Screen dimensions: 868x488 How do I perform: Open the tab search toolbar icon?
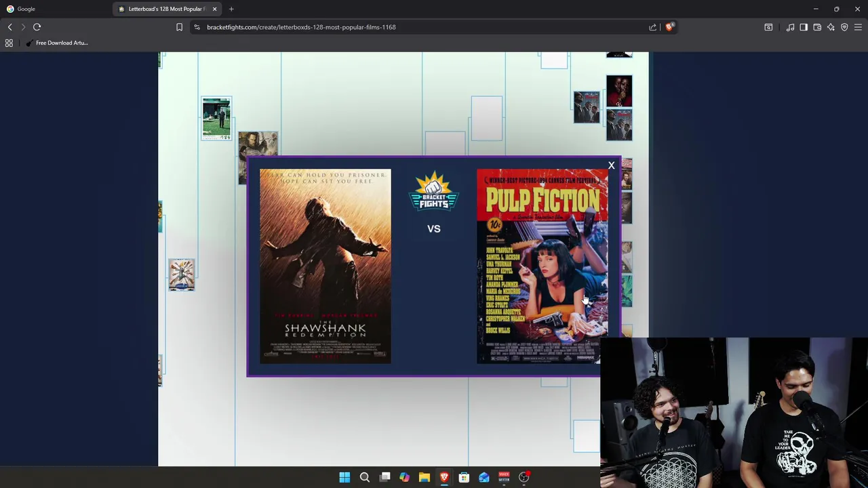coord(768,27)
